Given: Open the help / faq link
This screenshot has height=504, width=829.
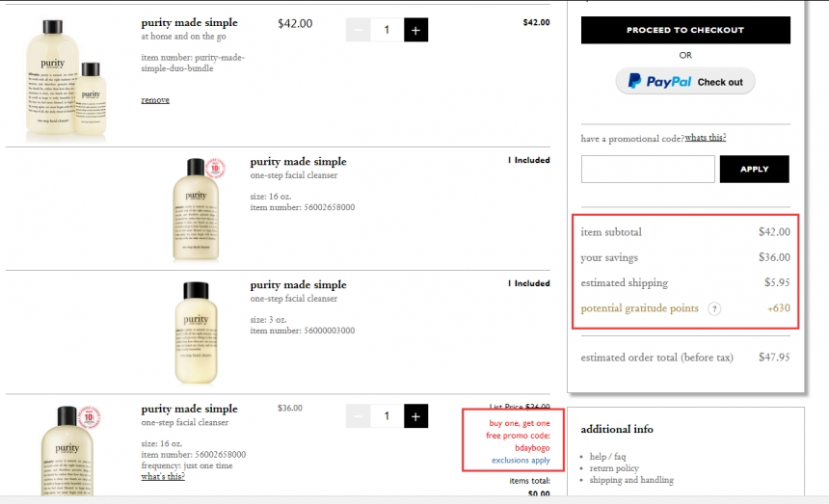Looking at the screenshot, I should [x=608, y=457].
